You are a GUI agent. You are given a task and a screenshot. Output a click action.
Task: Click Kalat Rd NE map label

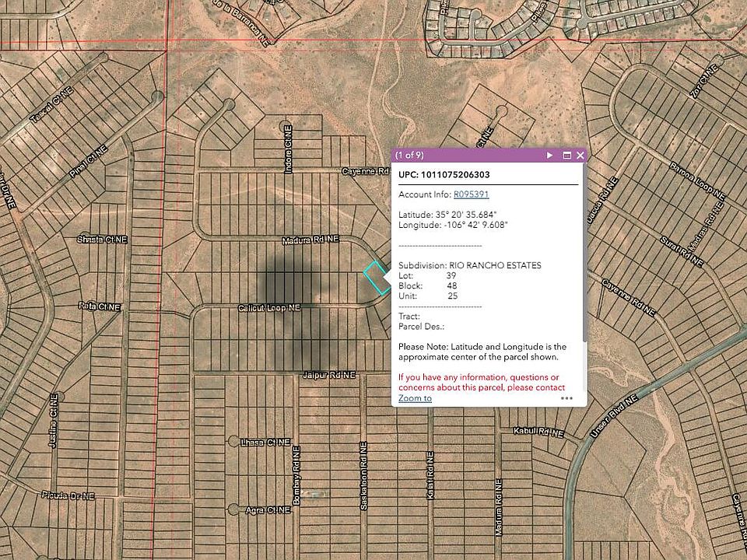[430, 475]
